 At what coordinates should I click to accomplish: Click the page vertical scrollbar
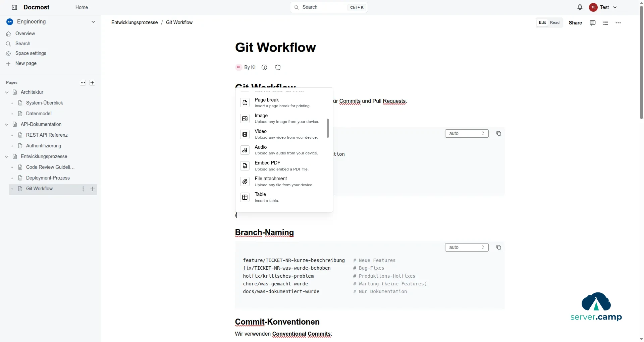641,62
